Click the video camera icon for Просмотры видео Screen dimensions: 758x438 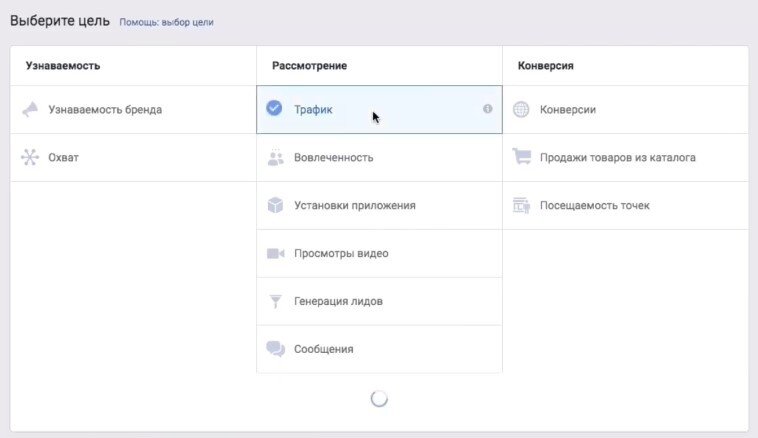tap(276, 253)
